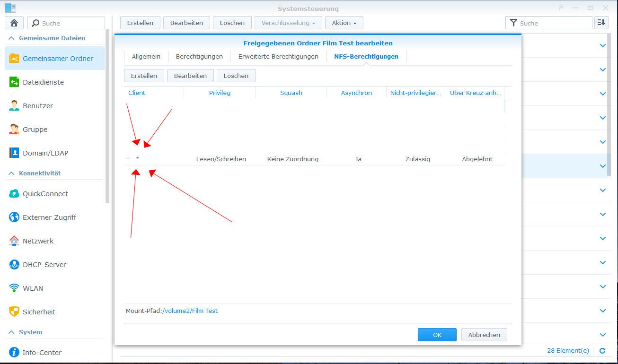Go to Control Panel home icon
Viewport: 618px width, 364px height.
pyautogui.click(x=14, y=23)
